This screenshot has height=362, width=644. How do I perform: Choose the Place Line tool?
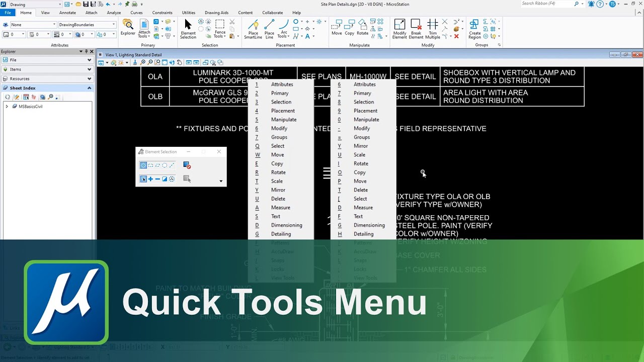click(x=270, y=29)
